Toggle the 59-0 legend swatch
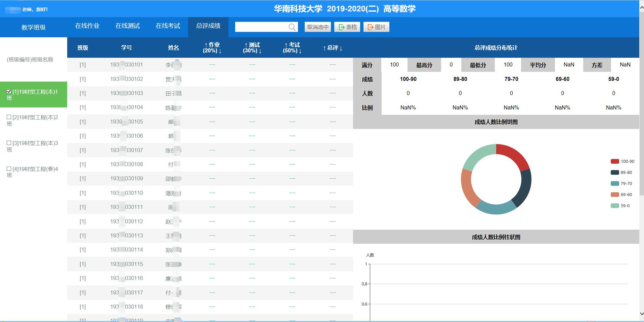 click(x=615, y=206)
